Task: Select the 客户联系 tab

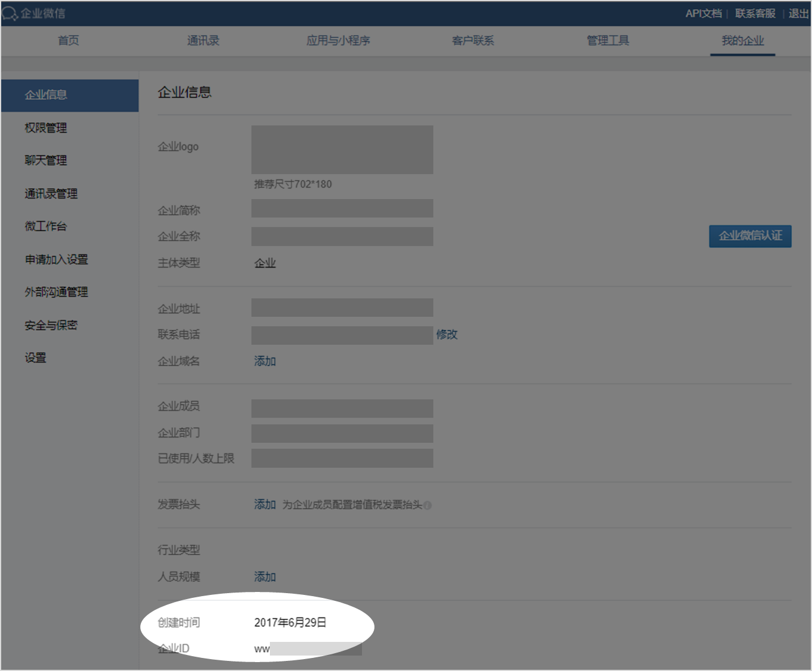Action: click(473, 40)
